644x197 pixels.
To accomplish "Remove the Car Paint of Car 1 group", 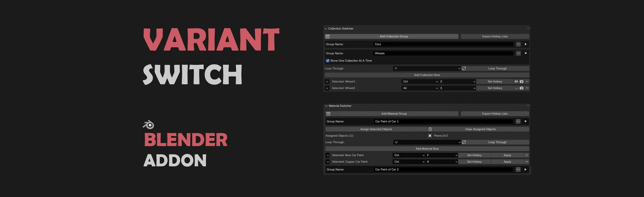I will (x=518, y=121).
